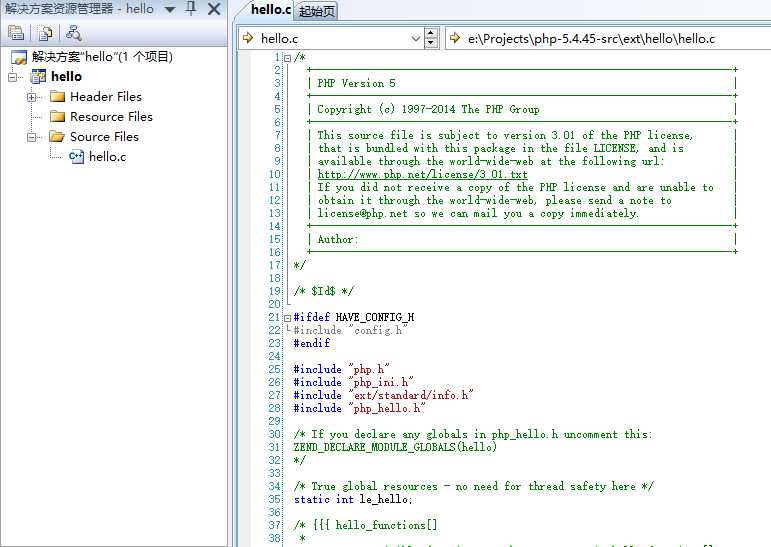Click the Properties icon in Solution Explorer toolbar
Screen dimensions: 771x547
coord(16,33)
